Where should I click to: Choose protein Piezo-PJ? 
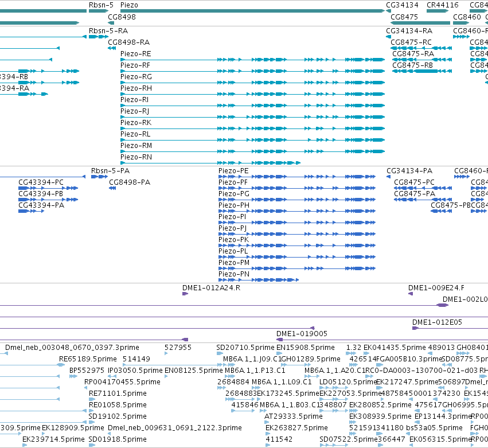[x=232, y=228]
